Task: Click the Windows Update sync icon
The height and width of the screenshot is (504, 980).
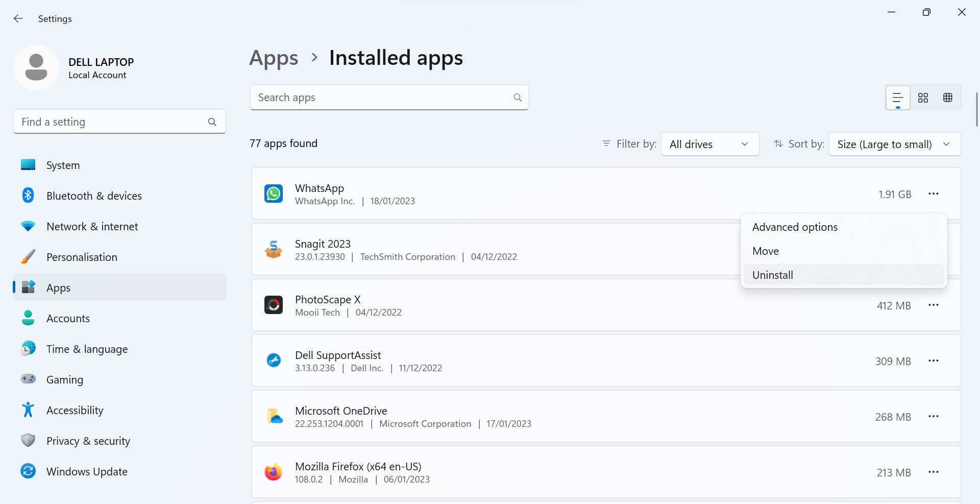Action: (28, 471)
